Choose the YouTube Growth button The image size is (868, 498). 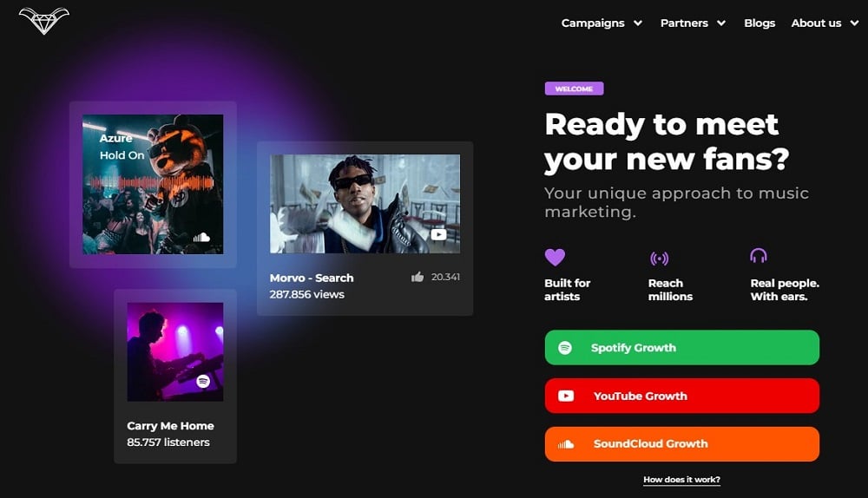pos(682,396)
